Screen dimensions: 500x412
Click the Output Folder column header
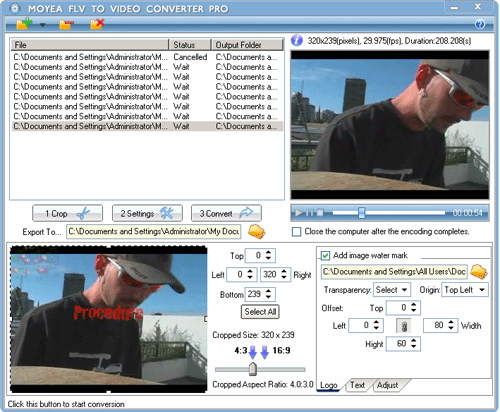pos(247,45)
